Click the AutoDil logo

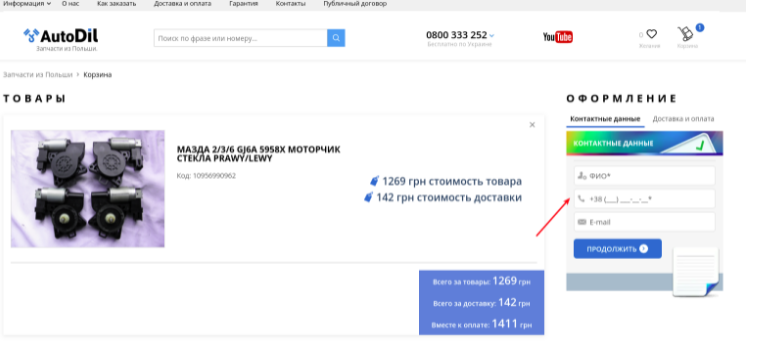click(61, 39)
